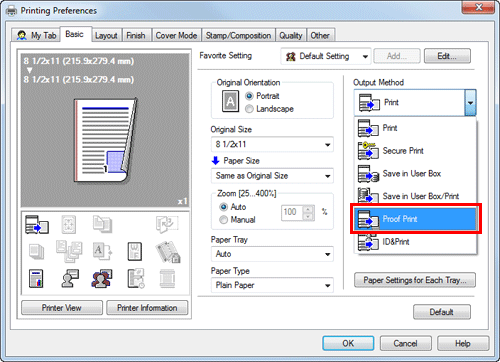Select Secure Print with key icon
The image size is (500, 362).
point(415,151)
